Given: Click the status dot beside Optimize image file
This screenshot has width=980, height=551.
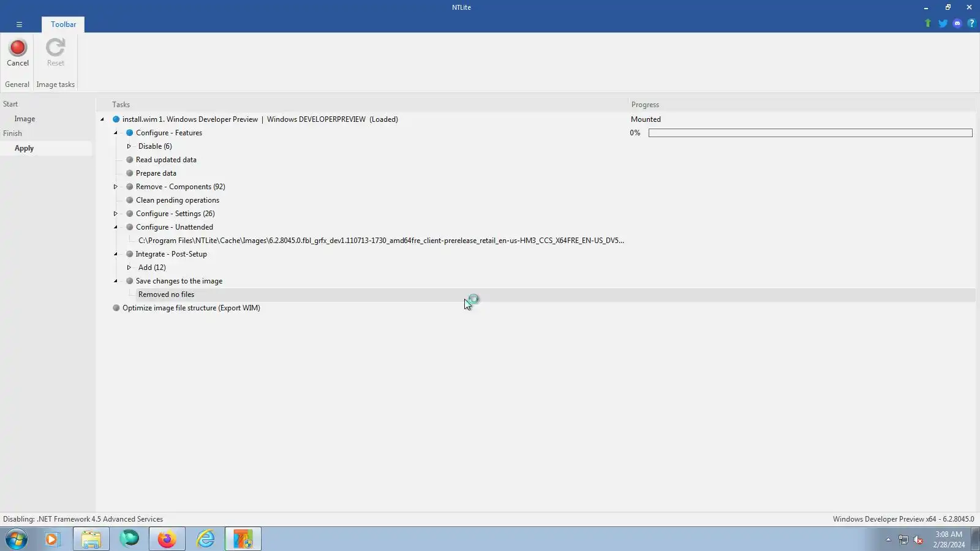Looking at the screenshot, I should click(116, 308).
